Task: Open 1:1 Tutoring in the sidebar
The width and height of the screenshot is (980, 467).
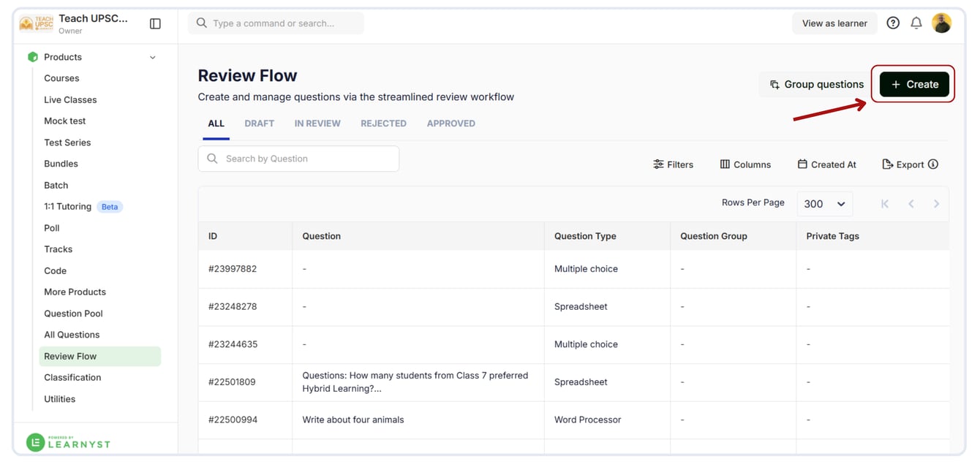Action: (67, 206)
